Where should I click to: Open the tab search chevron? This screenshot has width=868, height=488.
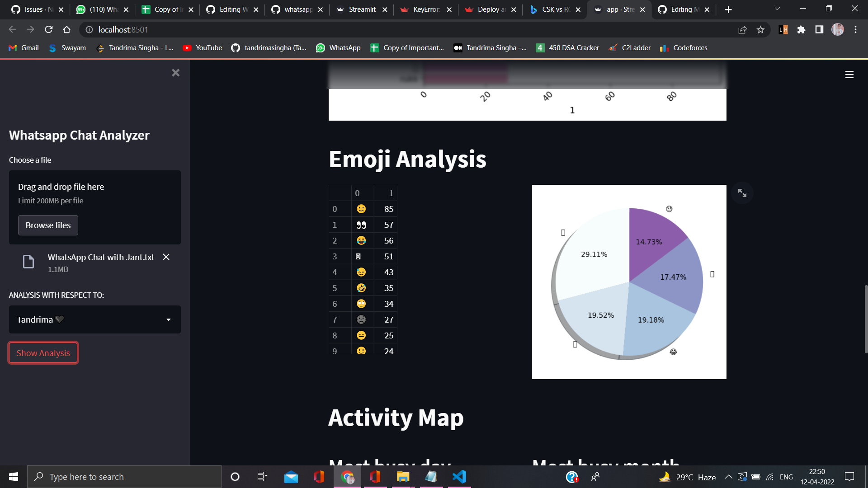(x=777, y=9)
